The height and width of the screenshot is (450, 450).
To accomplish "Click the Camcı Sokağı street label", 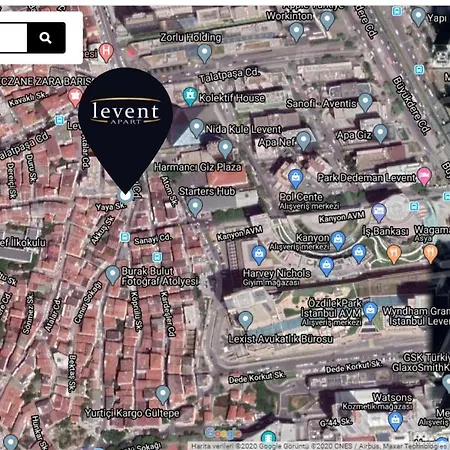I will pos(88,303).
